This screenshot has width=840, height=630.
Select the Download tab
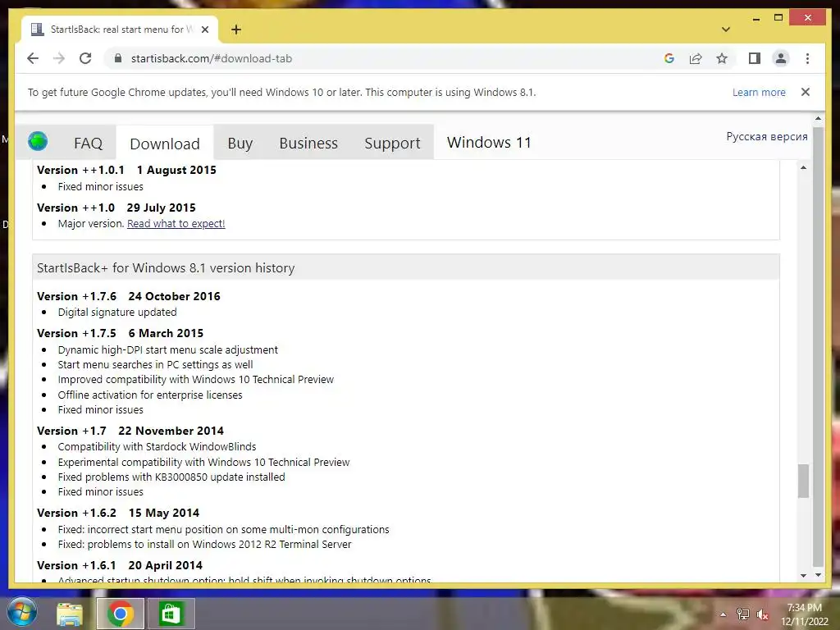coord(164,144)
